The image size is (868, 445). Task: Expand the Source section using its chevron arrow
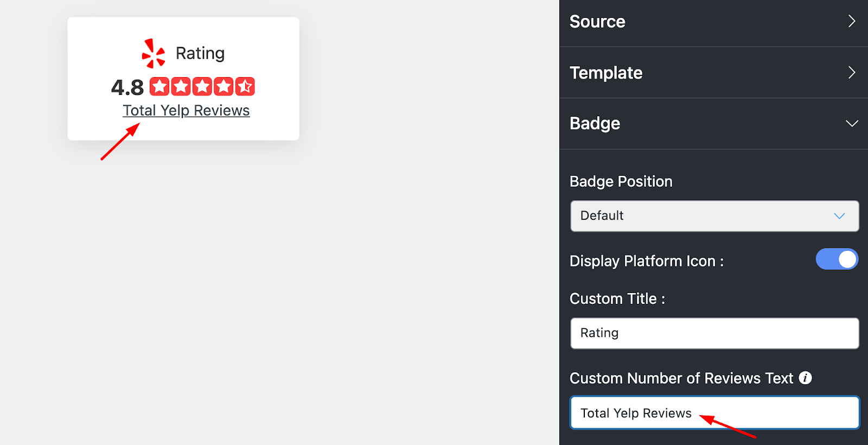[852, 21]
